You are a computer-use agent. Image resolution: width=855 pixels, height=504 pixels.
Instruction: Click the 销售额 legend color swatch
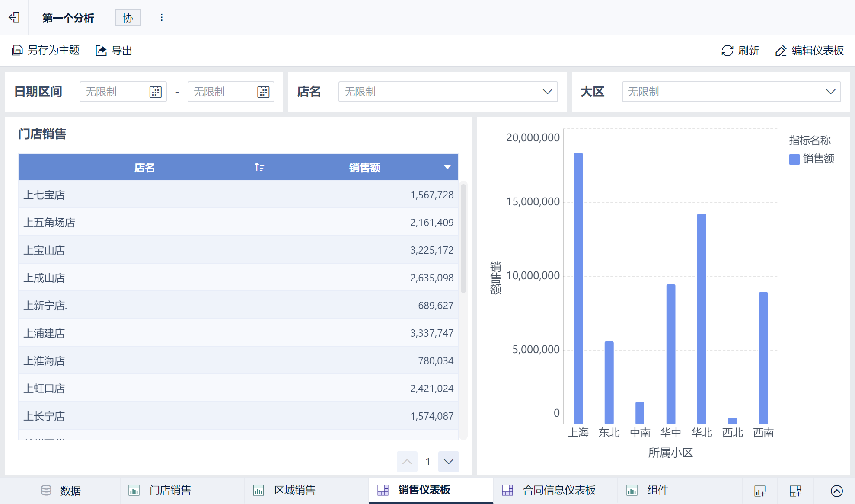794,159
